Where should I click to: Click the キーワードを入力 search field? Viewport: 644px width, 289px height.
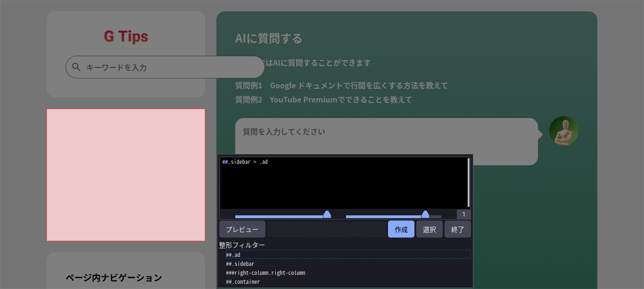[x=165, y=67]
